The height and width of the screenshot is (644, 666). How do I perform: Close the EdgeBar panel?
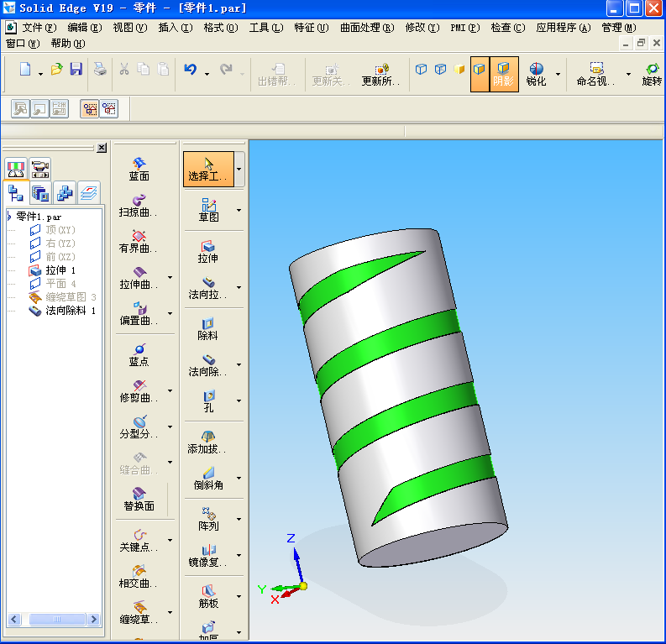(x=102, y=148)
